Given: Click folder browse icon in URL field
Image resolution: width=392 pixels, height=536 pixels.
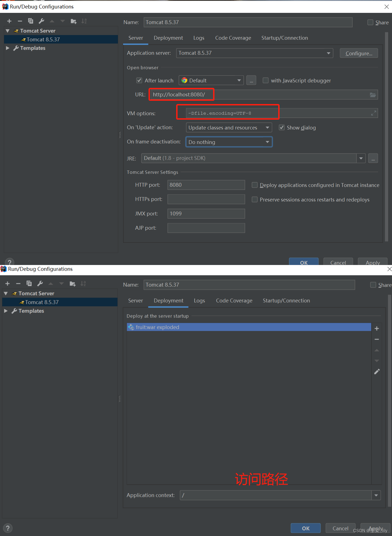Looking at the screenshot, I should [373, 95].
